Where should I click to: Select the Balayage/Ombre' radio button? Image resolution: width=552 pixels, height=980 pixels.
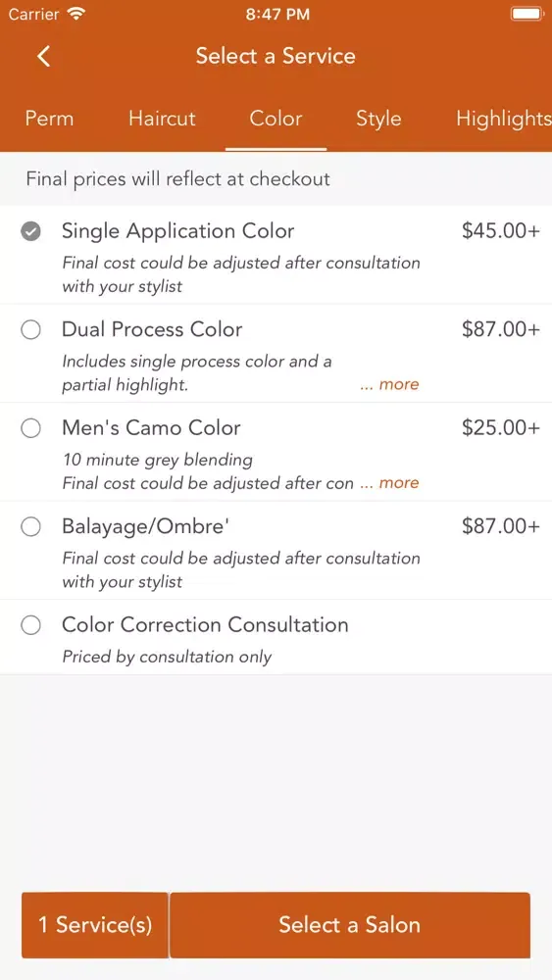point(30,527)
